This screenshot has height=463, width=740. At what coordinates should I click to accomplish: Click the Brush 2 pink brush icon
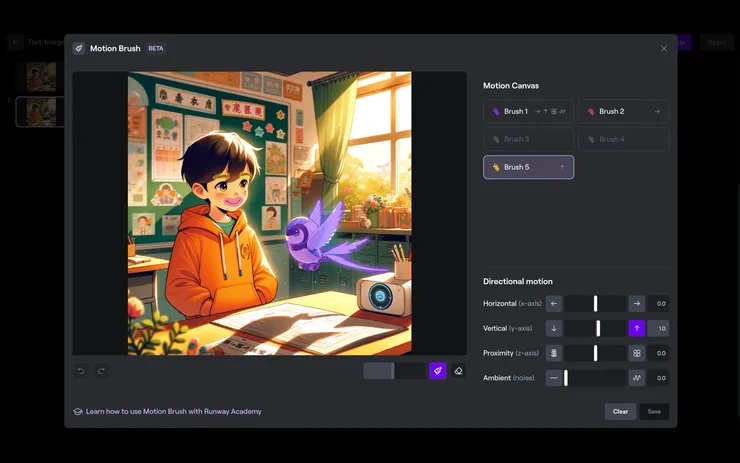pos(591,111)
